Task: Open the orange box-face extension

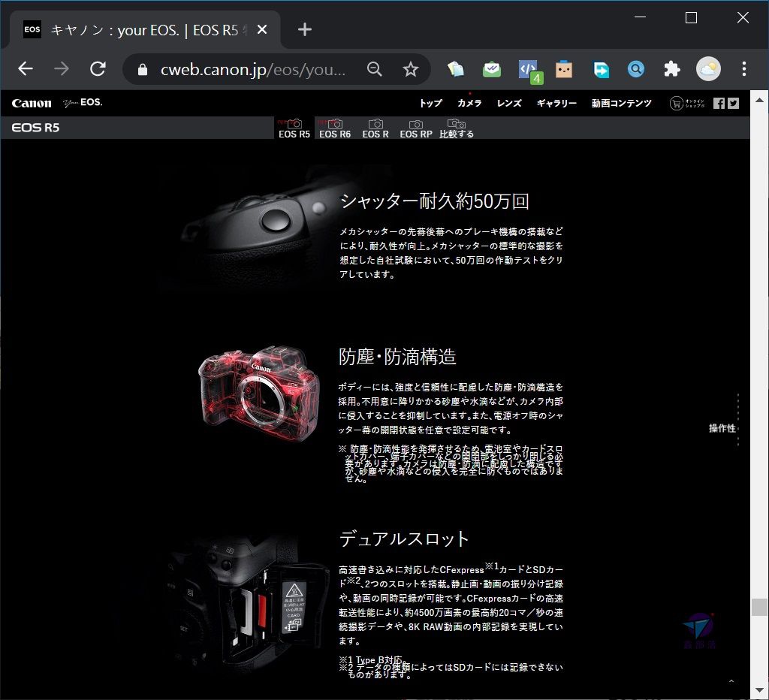Action: 564,69
